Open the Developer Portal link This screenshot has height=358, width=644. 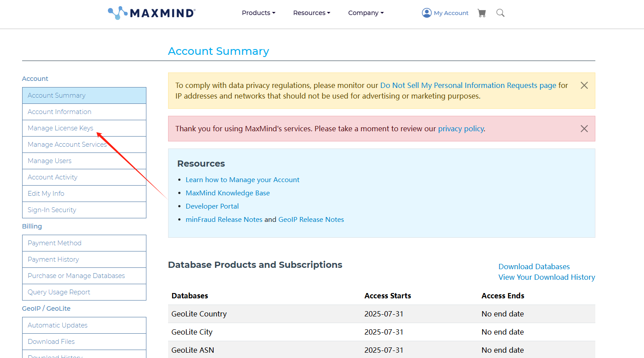[212, 206]
